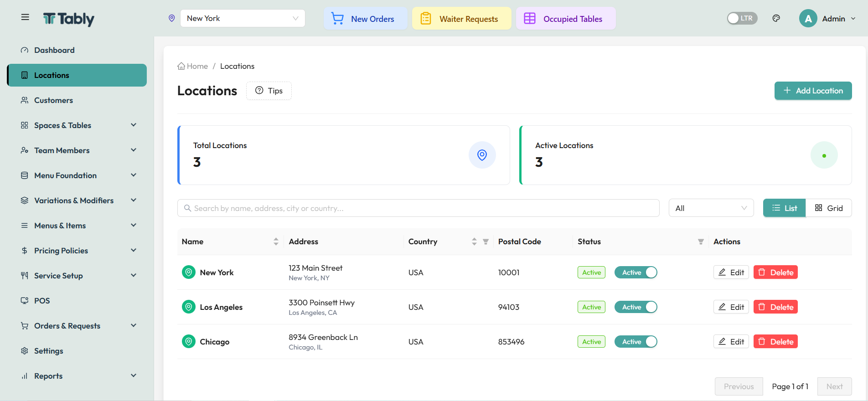Open Waiter Requests button
868x401 pixels.
(461, 19)
